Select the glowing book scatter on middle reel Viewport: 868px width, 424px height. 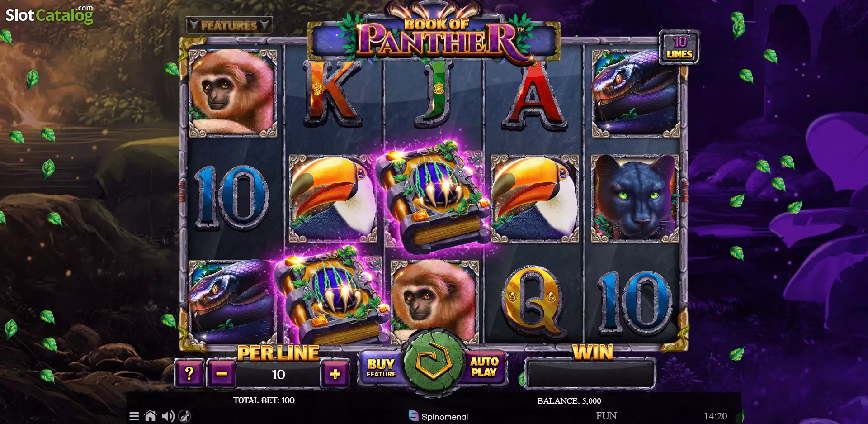click(433, 196)
